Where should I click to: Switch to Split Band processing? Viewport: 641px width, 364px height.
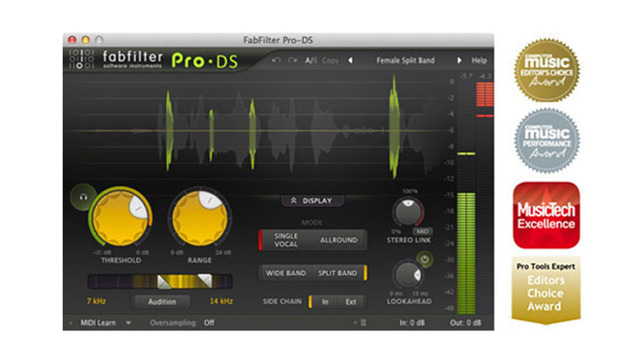[338, 273]
